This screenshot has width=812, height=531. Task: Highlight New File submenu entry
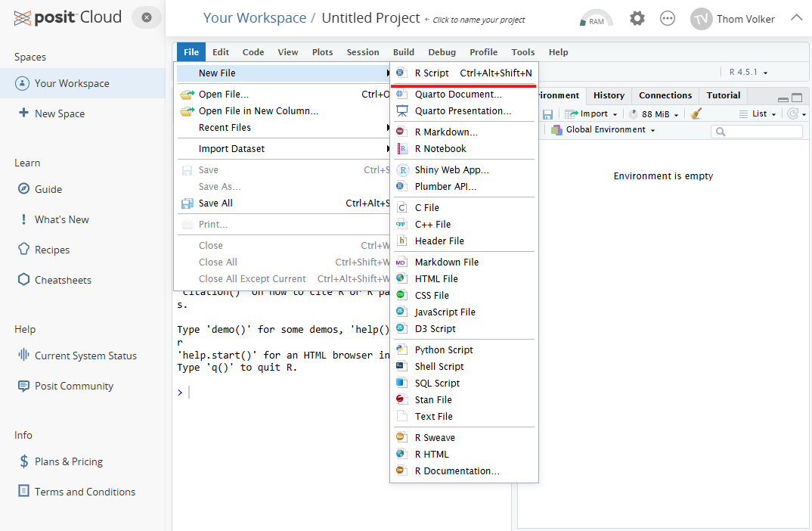pyautogui.click(x=284, y=73)
